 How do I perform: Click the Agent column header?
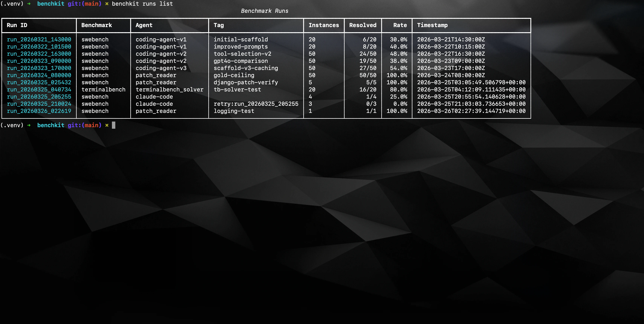pos(144,25)
